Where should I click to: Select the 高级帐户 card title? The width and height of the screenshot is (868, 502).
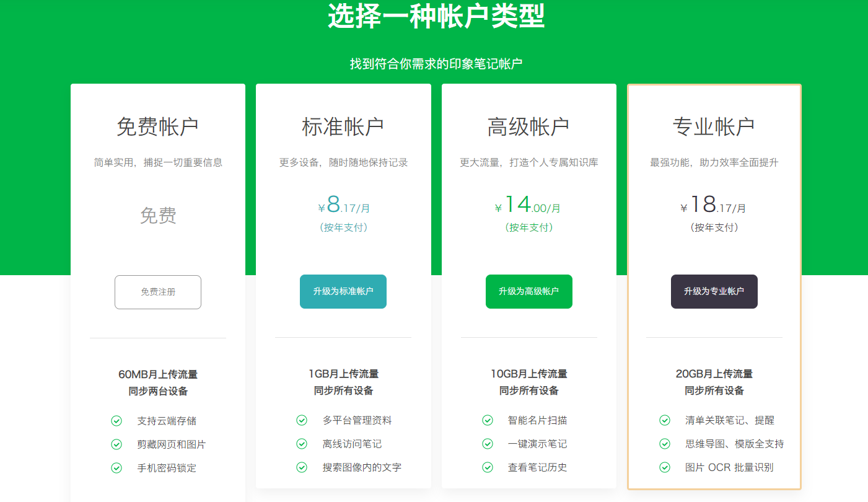(529, 126)
